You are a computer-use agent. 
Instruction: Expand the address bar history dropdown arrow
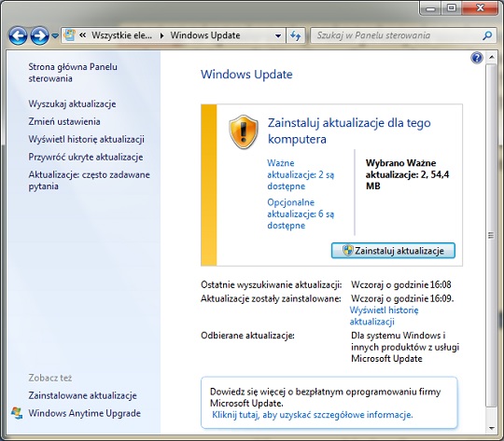coord(278,35)
